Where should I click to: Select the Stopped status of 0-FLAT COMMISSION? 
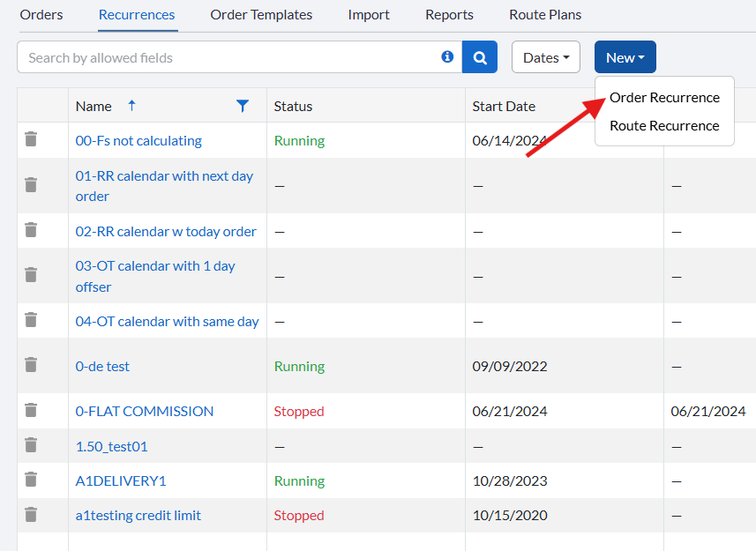pos(299,412)
